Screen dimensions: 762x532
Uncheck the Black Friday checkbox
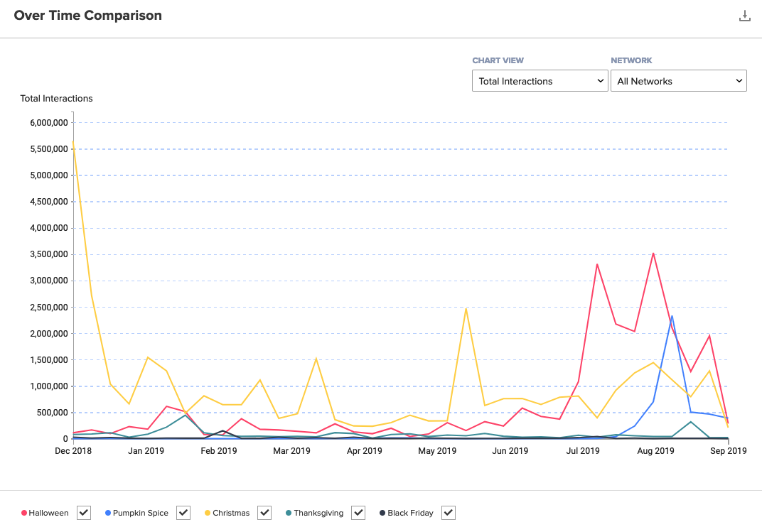[448, 512]
